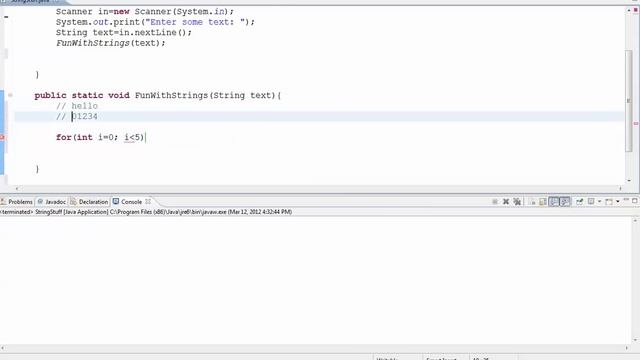This screenshot has height=360, width=640.
Task: Open the Display Selected Console dropdown arrow
Action: click(x=599, y=202)
